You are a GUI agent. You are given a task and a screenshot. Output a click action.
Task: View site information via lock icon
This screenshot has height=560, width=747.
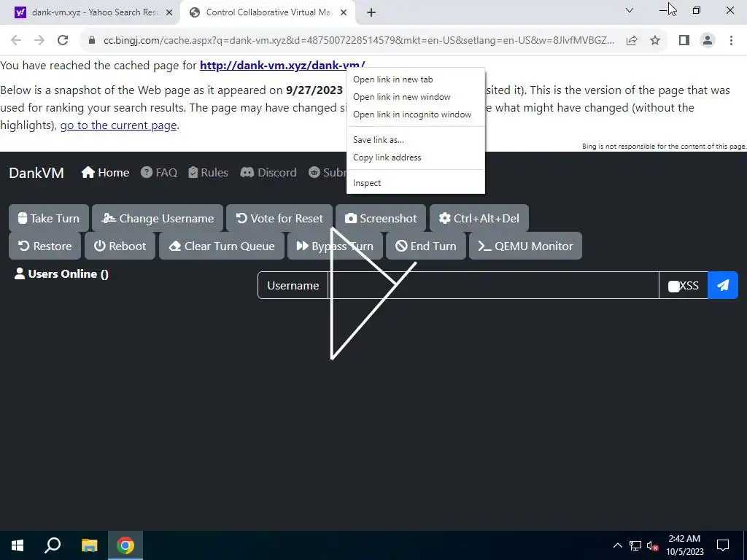point(92,41)
